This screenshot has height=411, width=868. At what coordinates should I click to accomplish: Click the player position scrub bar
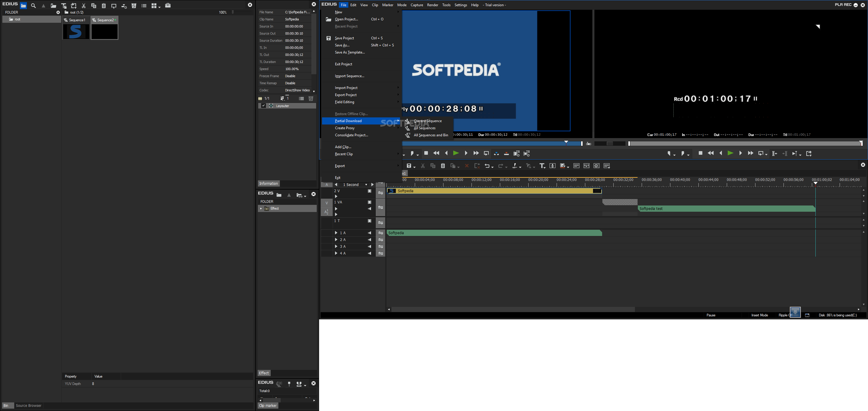pos(492,144)
